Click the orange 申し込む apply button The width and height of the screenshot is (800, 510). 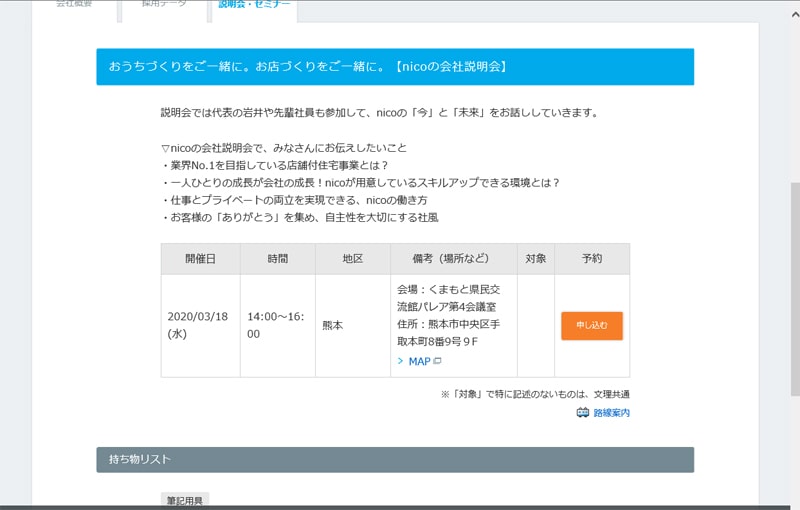(592, 325)
